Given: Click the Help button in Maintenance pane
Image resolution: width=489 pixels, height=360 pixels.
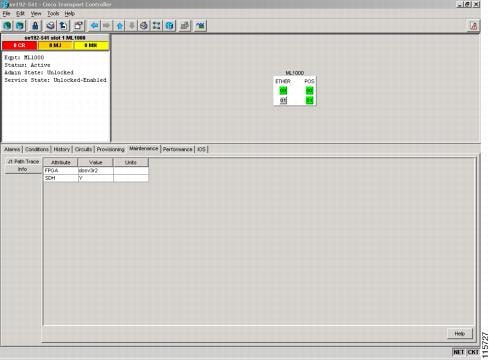Looking at the screenshot, I should pyautogui.click(x=459, y=333).
